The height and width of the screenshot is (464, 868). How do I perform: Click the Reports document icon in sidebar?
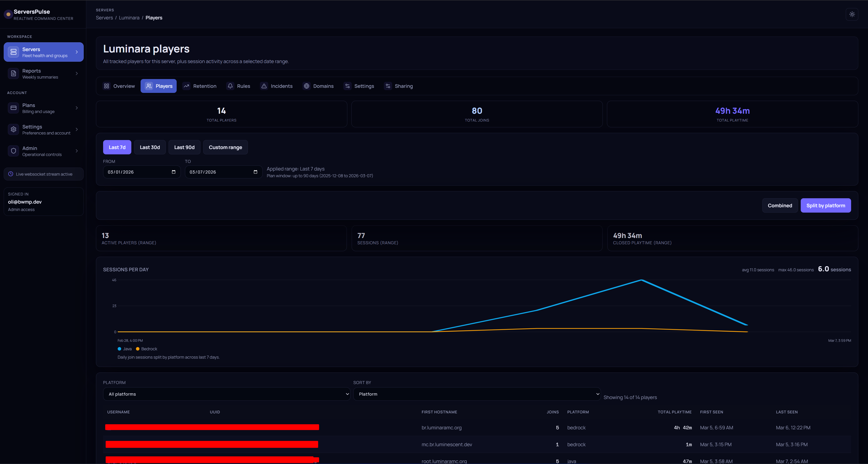click(x=13, y=73)
